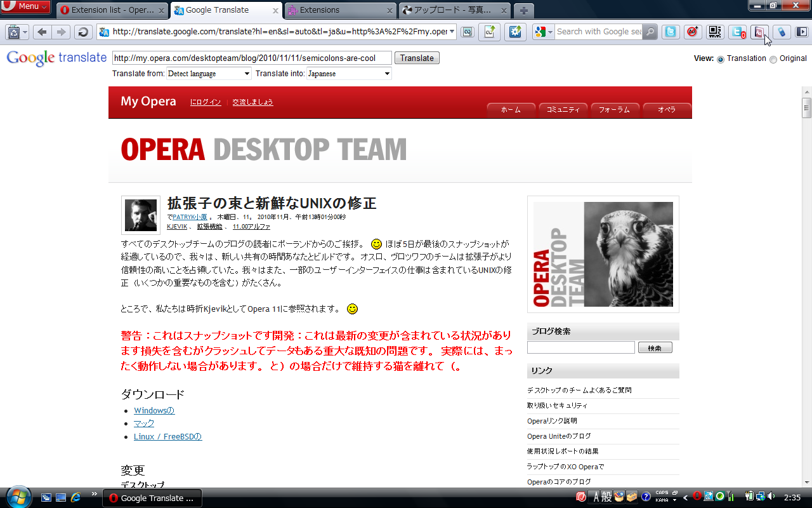Open the 'Translate from' language dropdown
The image size is (812, 508).
[209, 74]
